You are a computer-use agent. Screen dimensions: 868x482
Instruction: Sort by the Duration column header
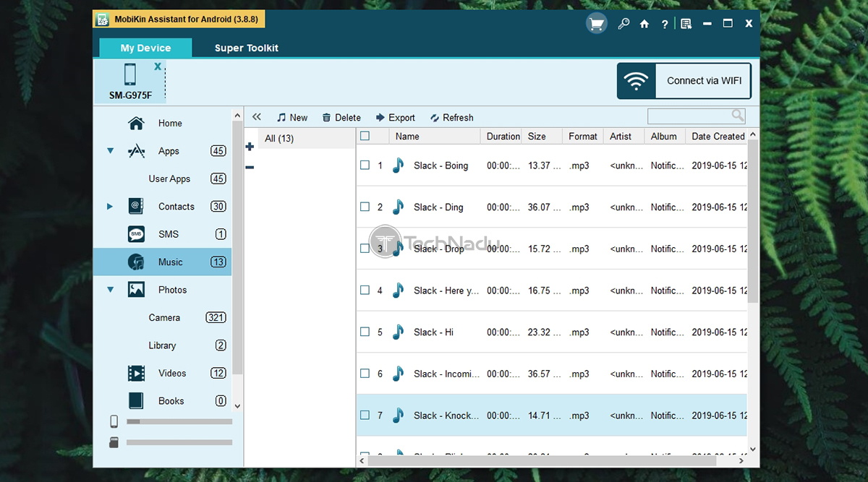click(503, 136)
